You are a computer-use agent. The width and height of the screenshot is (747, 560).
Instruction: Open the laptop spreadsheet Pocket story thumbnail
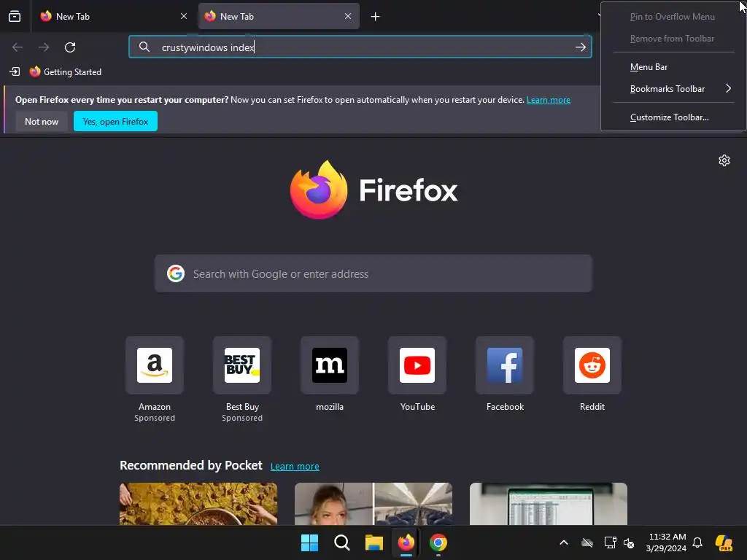pos(549,504)
